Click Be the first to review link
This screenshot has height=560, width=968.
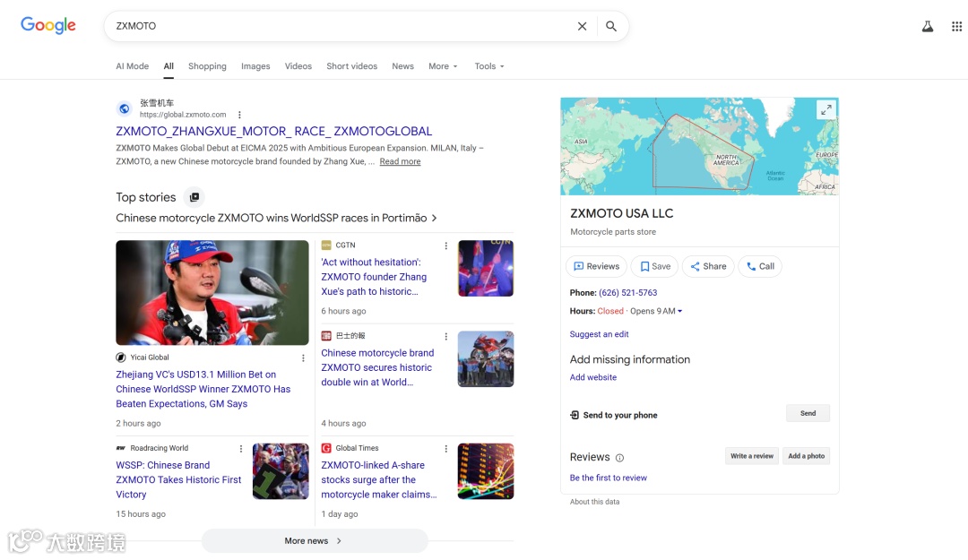click(608, 478)
